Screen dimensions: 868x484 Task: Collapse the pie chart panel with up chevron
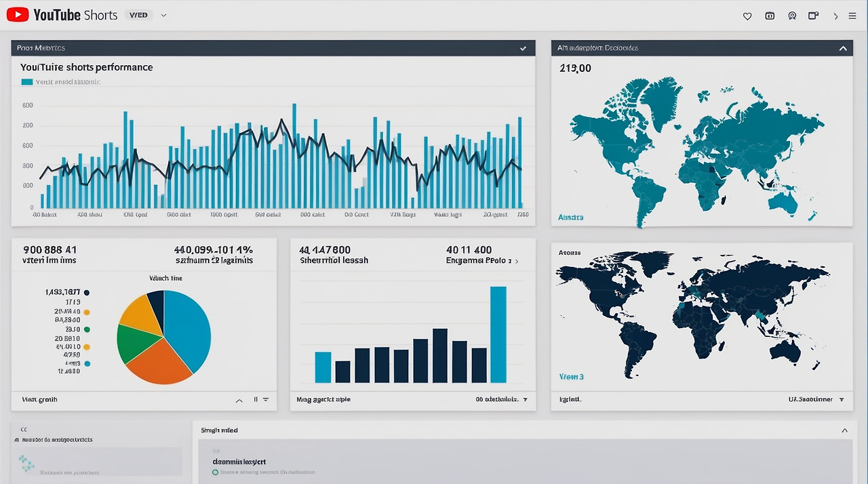point(239,401)
